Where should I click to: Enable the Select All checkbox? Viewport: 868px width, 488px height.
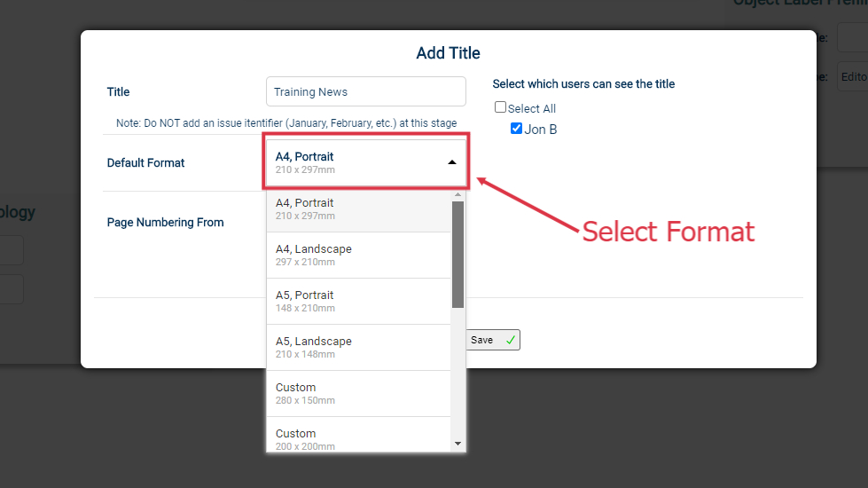(500, 106)
